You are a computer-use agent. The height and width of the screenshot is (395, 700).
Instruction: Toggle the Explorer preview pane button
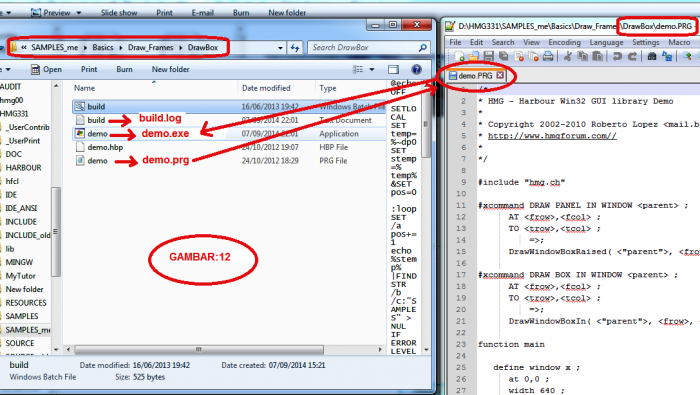pos(393,69)
